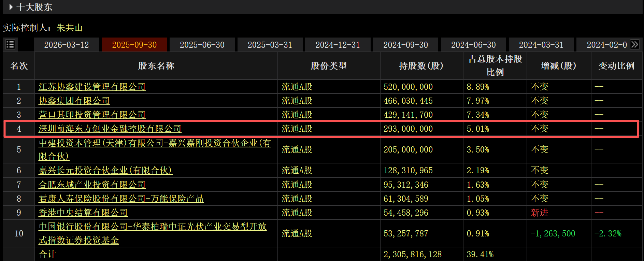Click the 持股数(股) column header

coord(421,66)
